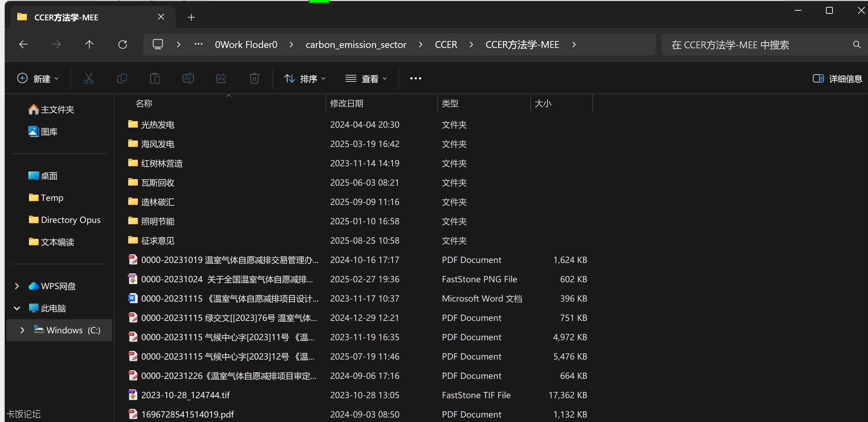Refresh the current folder view
Image resolution: width=868 pixels, height=422 pixels.
[123, 45]
